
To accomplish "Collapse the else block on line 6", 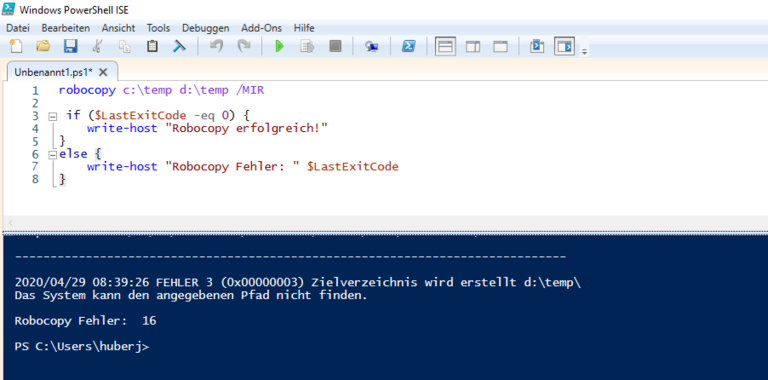I will tap(51, 155).
